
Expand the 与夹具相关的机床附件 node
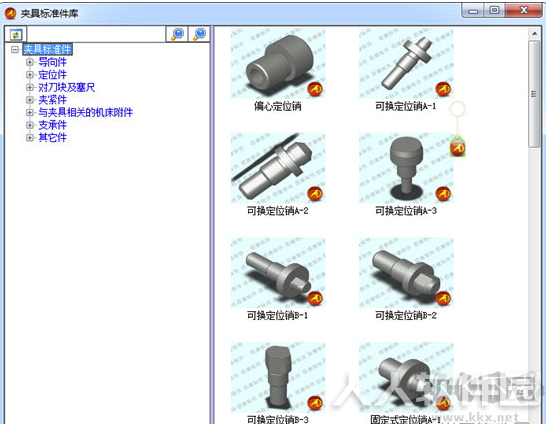(30, 112)
